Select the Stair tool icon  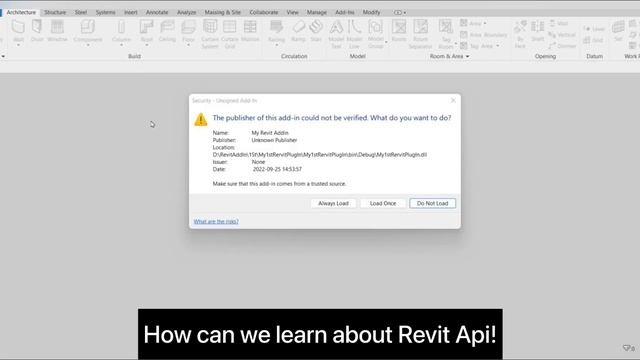(316, 27)
